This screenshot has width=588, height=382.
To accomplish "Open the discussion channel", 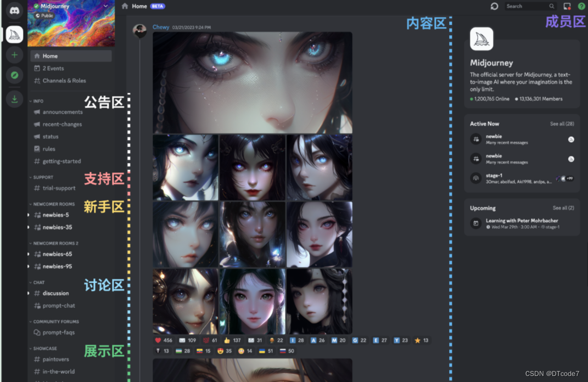I will click(x=52, y=293).
